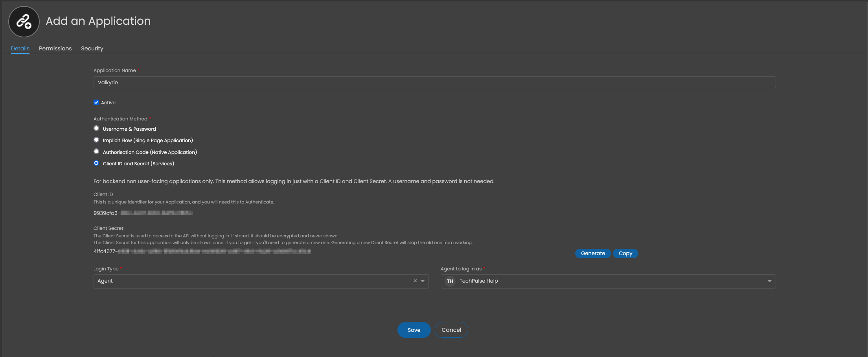Switch to the Details tab
This screenshot has width=868, height=357.
20,48
